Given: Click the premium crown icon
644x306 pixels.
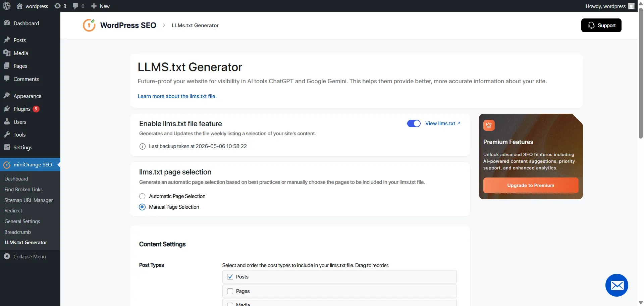Looking at the screenshot, I should [x=489, y=125].
